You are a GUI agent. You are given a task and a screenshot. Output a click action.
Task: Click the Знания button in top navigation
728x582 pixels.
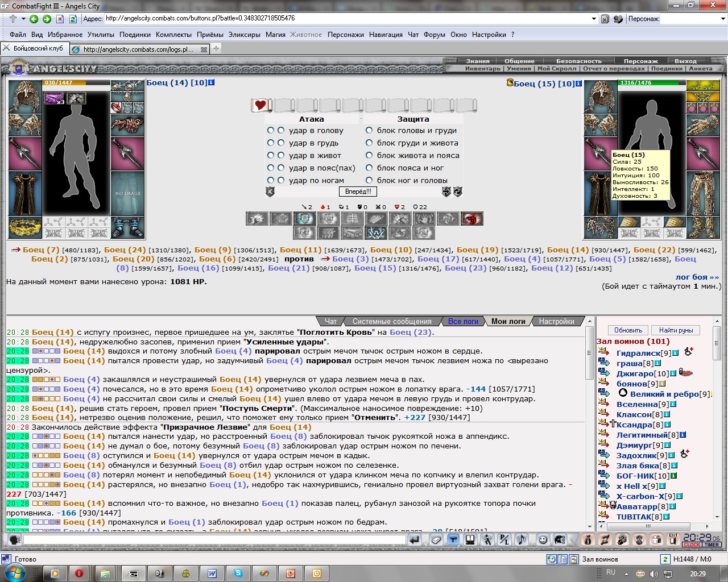click(x=478, y=61)
